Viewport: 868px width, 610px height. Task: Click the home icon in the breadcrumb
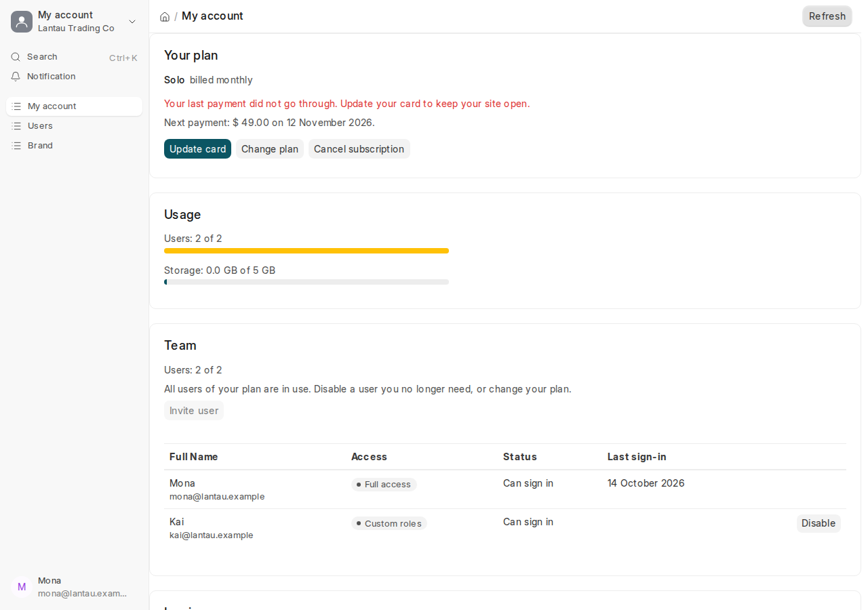point(165,16)
